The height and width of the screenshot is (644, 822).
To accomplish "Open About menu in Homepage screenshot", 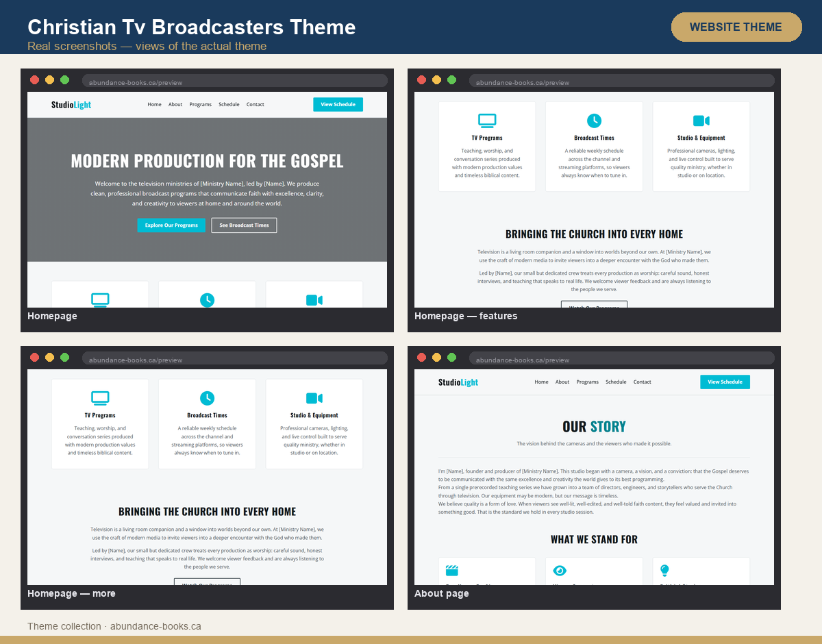I will pos(175,105).
